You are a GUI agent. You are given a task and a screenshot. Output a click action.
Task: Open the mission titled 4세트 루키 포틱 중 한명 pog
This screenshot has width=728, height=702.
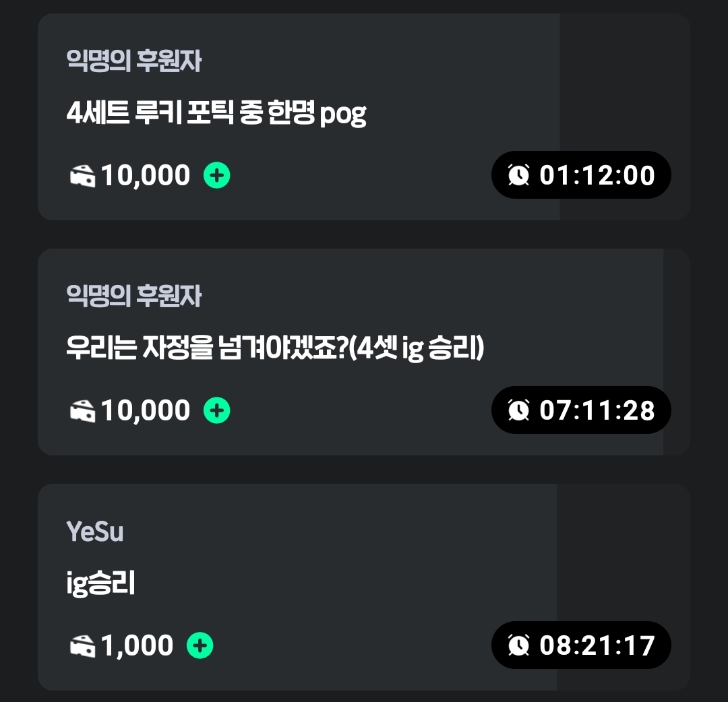(x=216, y=115)
